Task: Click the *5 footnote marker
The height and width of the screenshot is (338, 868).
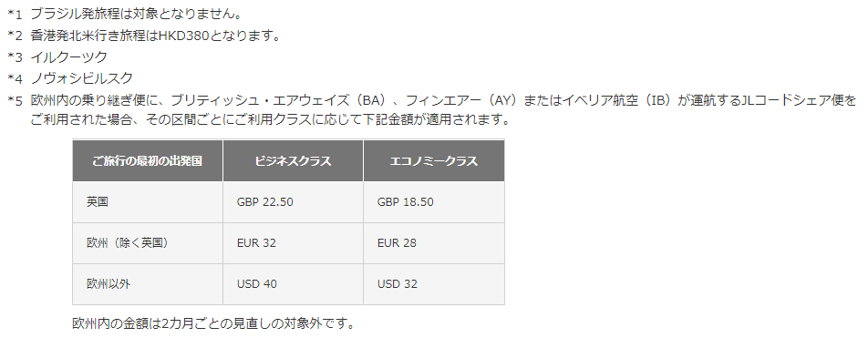Action: [15, 101]
